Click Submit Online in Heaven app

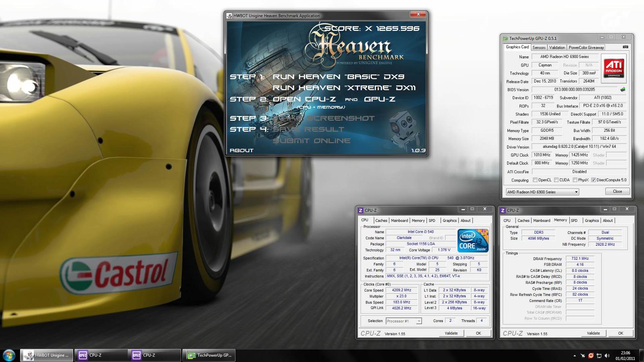click(x=312, y=141)
